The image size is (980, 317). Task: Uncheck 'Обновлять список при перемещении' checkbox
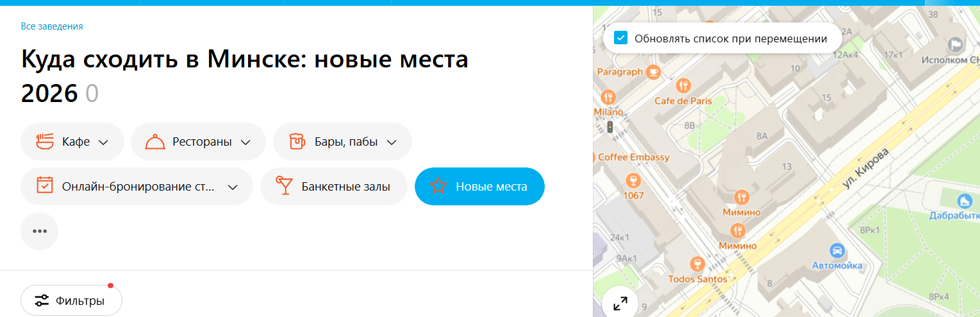pyautogui.click(x=620, y=39)
